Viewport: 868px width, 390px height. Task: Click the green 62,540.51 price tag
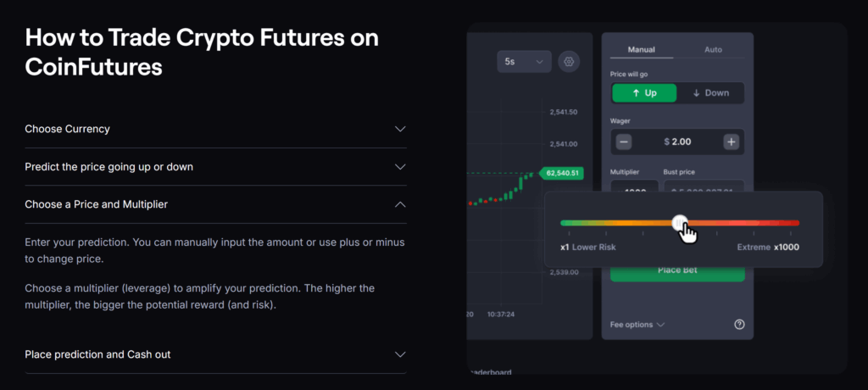click(561, 173)
